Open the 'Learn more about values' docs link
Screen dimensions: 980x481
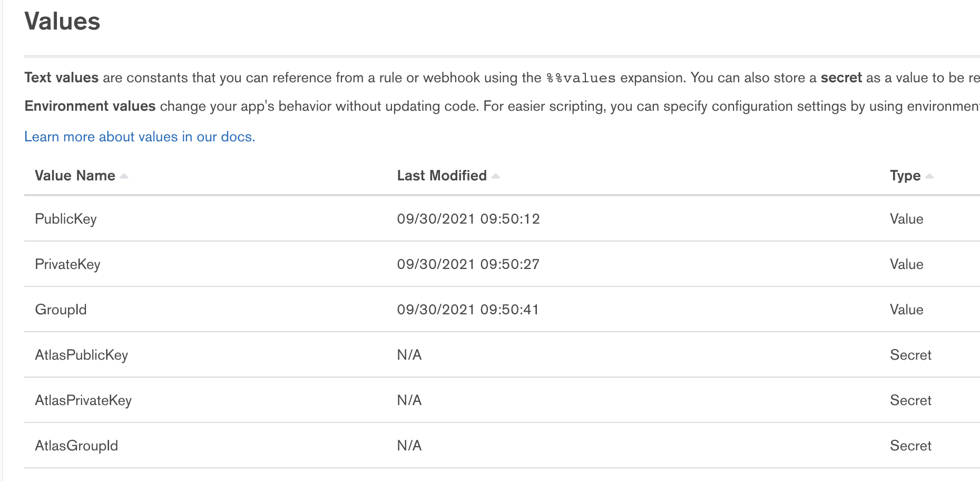click(x=140, y=137)
